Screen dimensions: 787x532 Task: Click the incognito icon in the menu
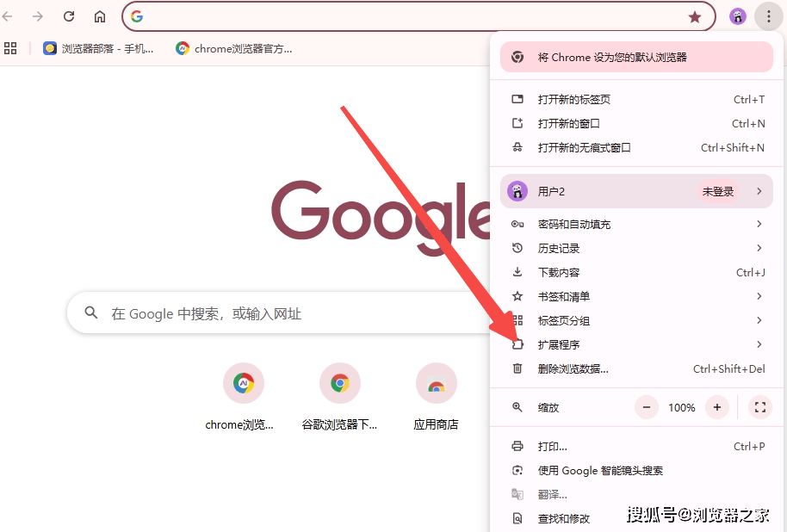[517, 147]
